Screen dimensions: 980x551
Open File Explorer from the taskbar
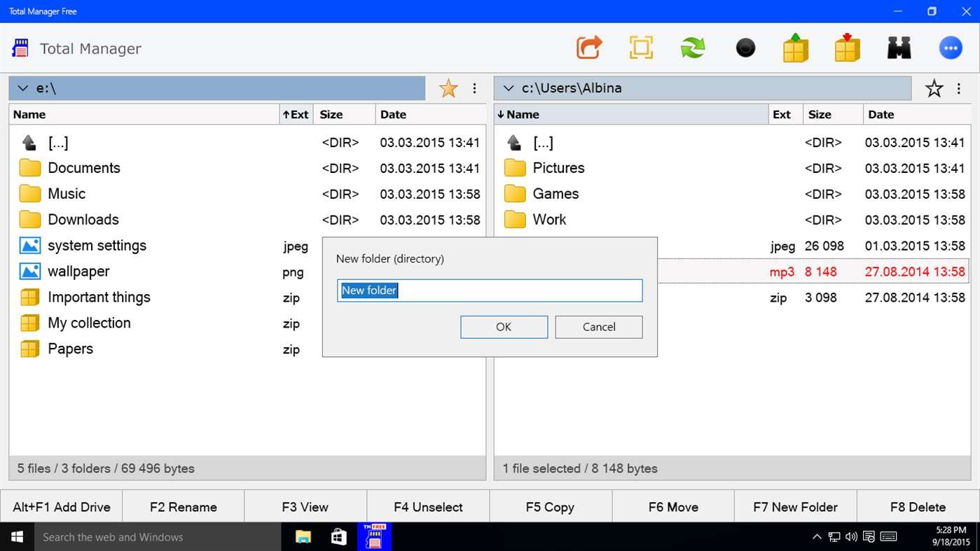click(x=303, y=537)
